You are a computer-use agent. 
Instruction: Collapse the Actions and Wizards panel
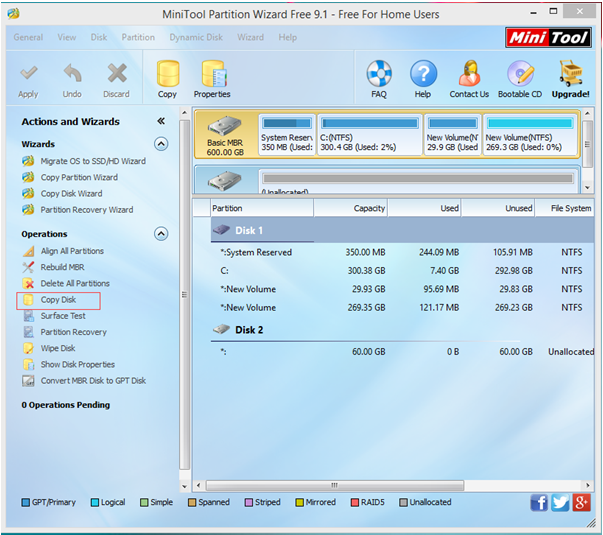[x=161, y=121]
